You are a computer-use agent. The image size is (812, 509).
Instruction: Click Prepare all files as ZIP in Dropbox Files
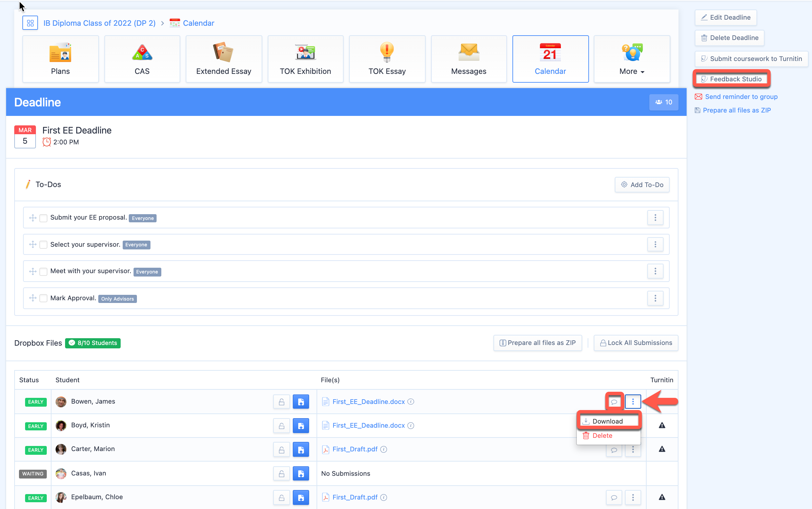point(538,343)
